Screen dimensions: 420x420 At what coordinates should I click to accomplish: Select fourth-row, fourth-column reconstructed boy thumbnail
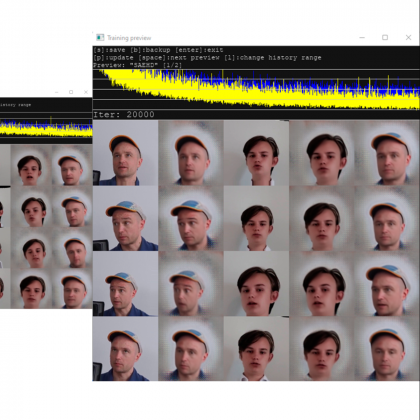(322, 349)
